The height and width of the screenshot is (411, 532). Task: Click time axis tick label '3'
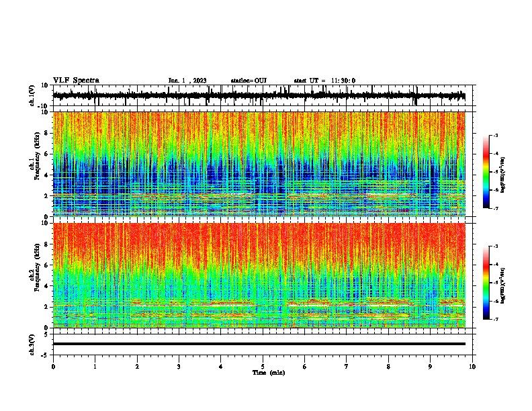click(x=179, y=367)
